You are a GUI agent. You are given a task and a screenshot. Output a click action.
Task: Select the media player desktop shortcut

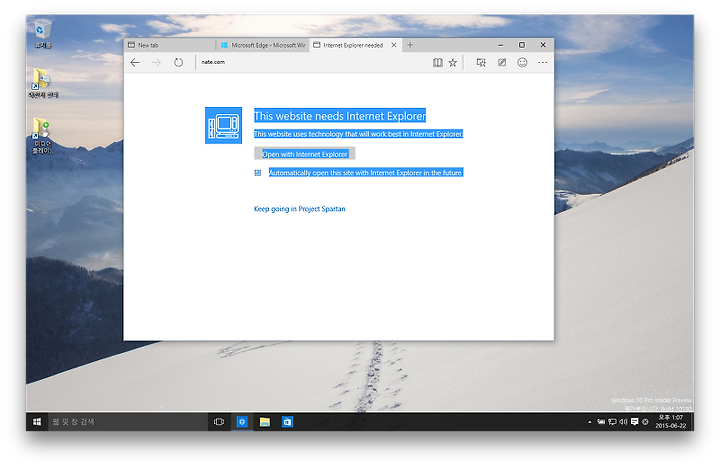[x=42, y=136]
